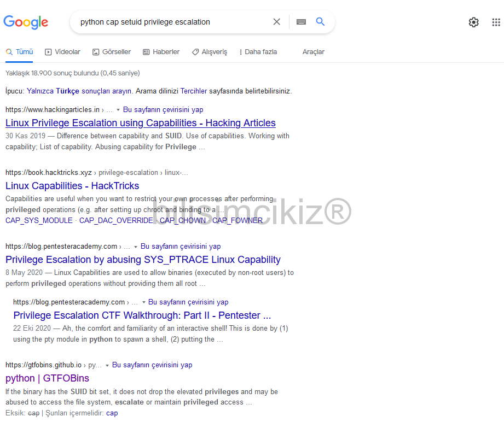The image size is (504, 422).
Task: Open 'Privilege Escalation CTF Walkthrough: Part II' result
Action: coord(142,315)
